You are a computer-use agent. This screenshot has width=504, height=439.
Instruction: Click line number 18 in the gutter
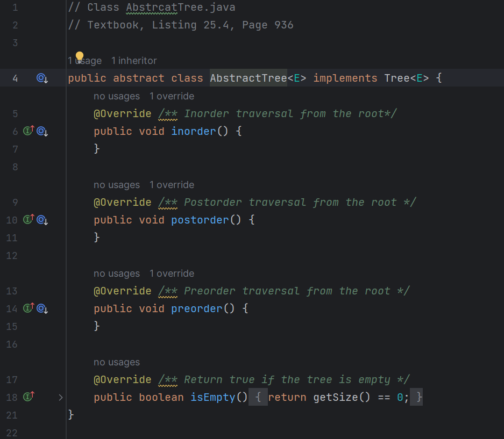click(12, 397)
